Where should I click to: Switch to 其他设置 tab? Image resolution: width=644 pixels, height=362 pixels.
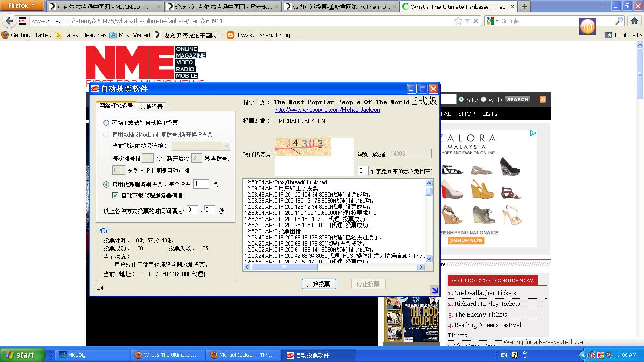click(151, 107)
